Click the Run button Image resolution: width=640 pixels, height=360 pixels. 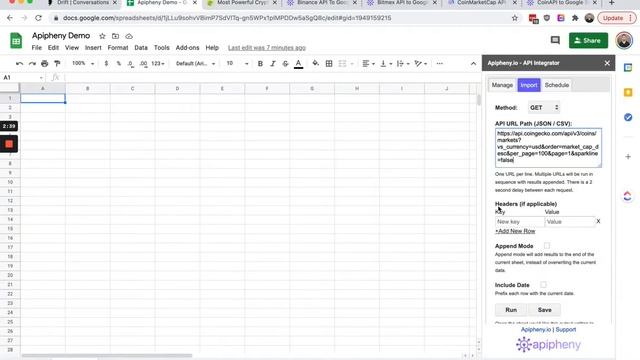pyautogui.click(x=511, y=310)
